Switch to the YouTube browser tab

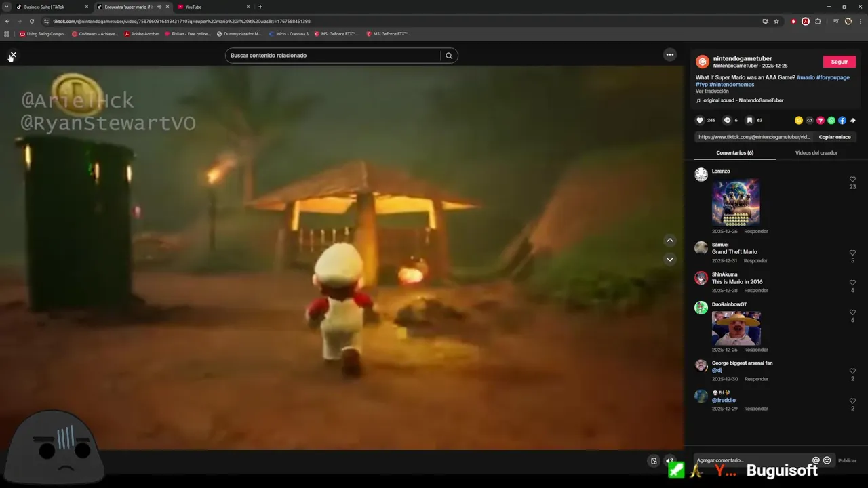(x=212, y=7)
